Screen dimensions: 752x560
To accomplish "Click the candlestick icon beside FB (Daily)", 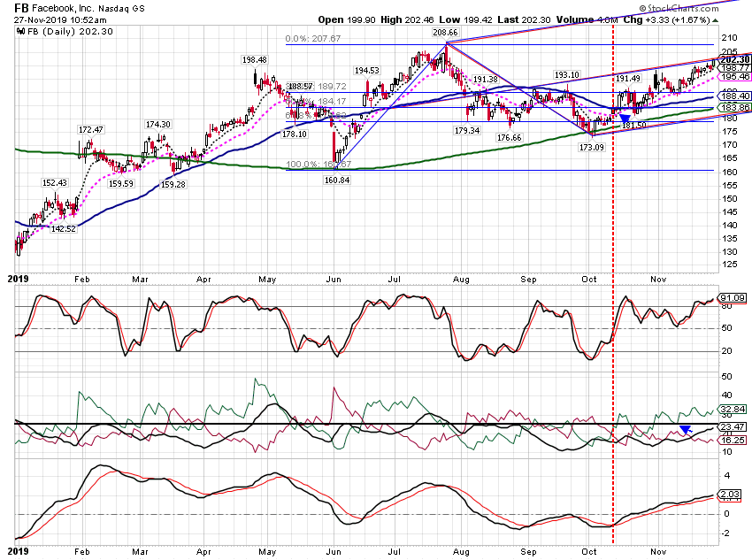I will click(20, 32).
